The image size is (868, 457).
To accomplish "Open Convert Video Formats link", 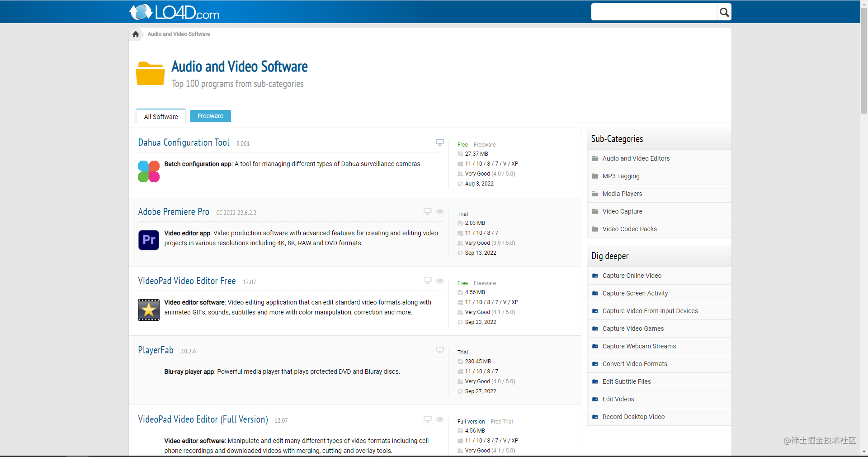I will 634,364.
